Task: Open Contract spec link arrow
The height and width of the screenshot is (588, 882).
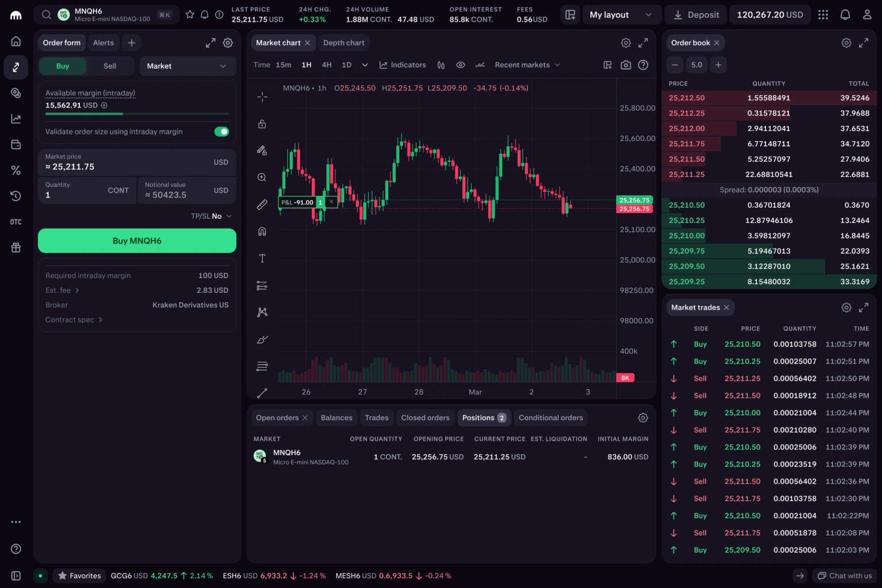Action: point(74,320)
